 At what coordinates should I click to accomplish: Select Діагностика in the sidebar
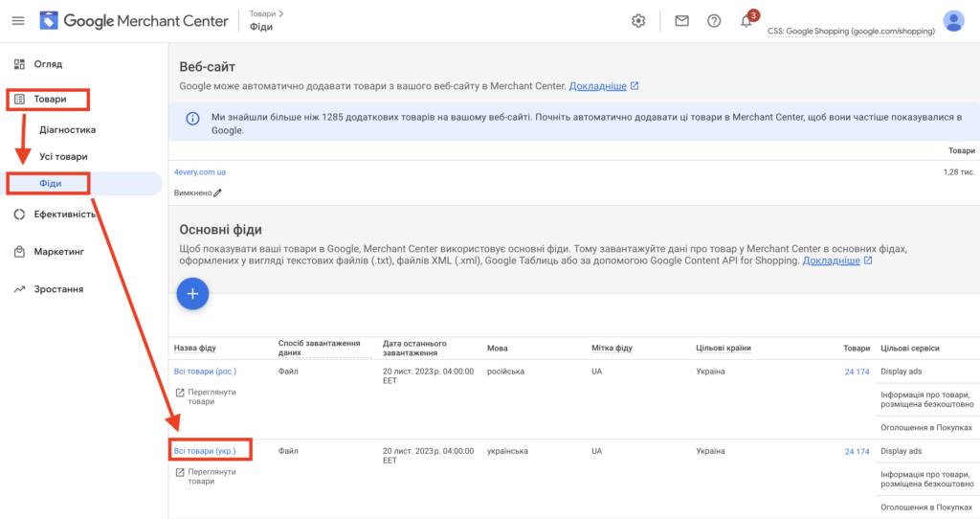(x=67, y=129)
